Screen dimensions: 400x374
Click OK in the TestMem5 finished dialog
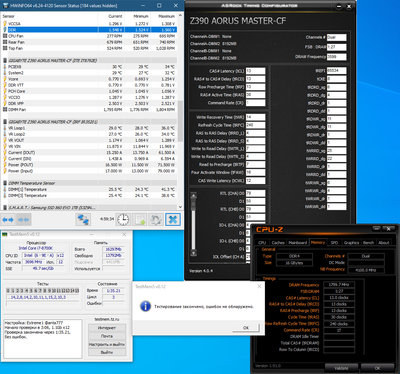[x=246, y=328]
